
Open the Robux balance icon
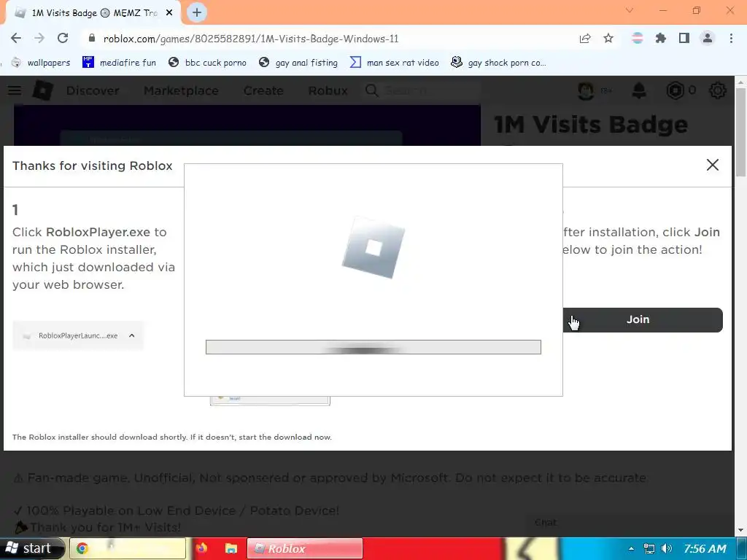(x=675, y=90)
